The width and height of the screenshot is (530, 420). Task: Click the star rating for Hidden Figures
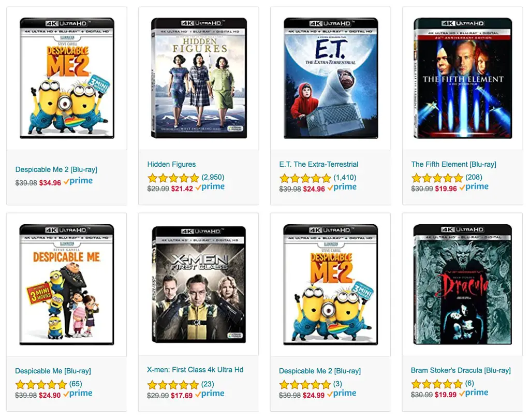(x=173, y=178)
